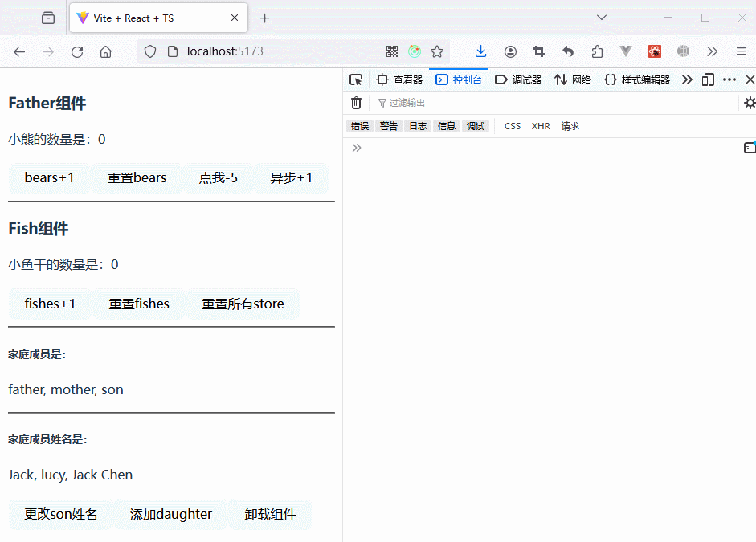
Task: Expand more DevTools tabs chevron
Action: pyautogui.click(x=687, y=79)
